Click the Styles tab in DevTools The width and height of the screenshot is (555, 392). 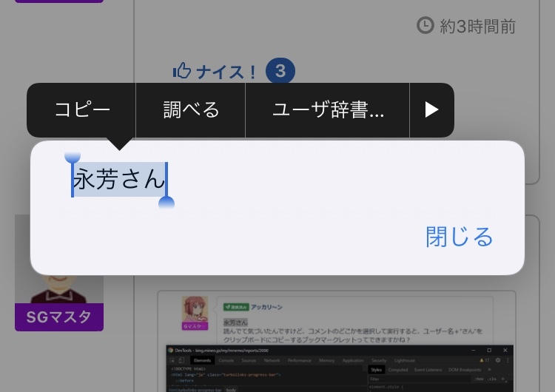(x=376, y=370)
